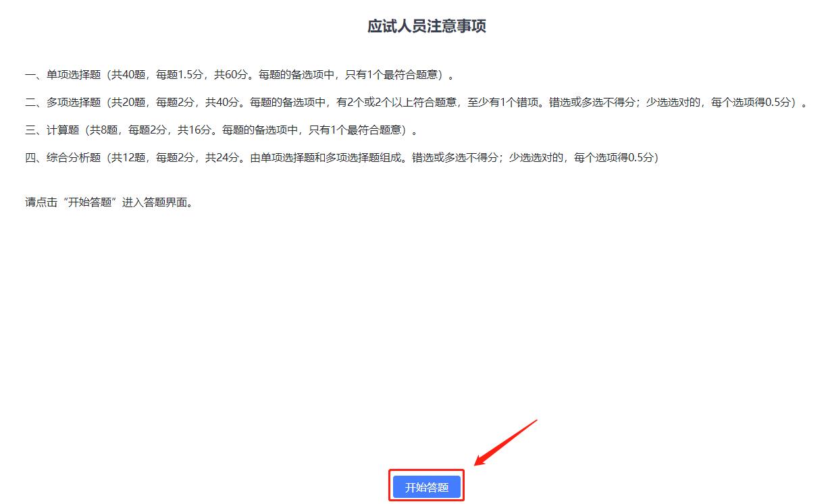
Task: Click the text 共24分 in the comprehensive analysis rule
Action: (222, 157)
